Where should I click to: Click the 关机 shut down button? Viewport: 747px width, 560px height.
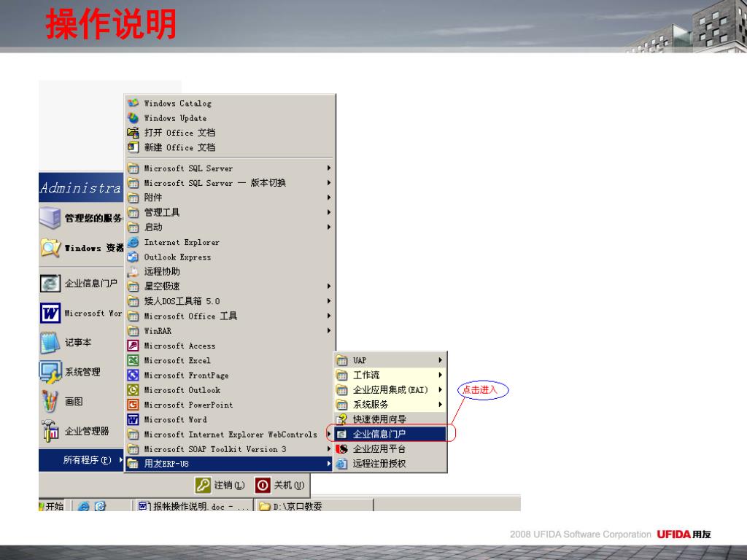click(280, 485)
